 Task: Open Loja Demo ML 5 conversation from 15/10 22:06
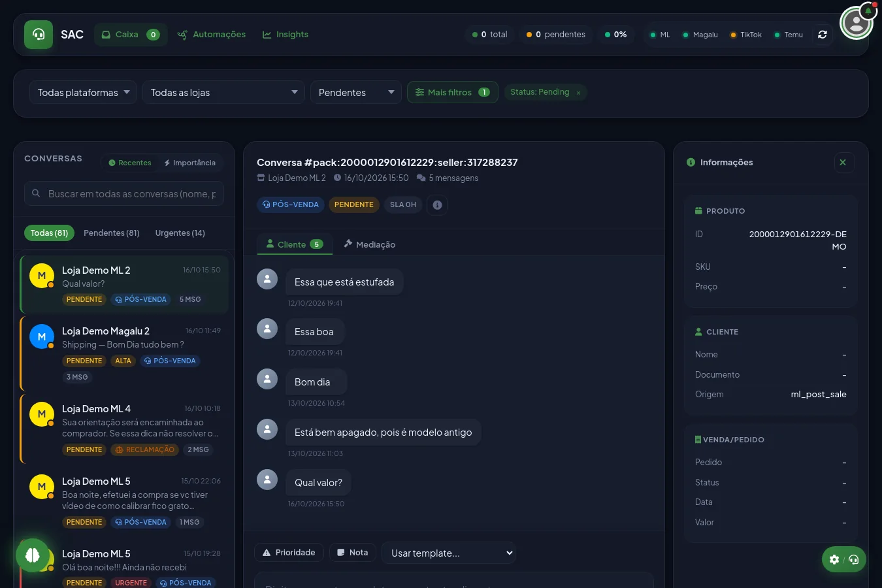coord(124,501)
